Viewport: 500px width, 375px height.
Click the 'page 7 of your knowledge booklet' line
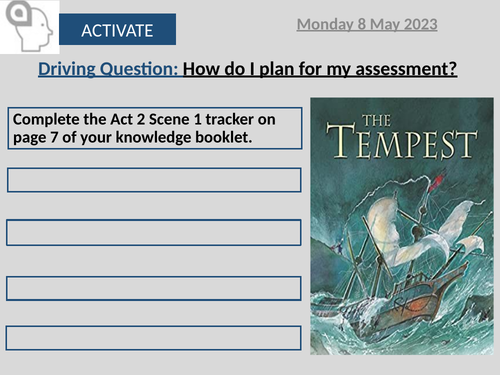coord(132,137)
